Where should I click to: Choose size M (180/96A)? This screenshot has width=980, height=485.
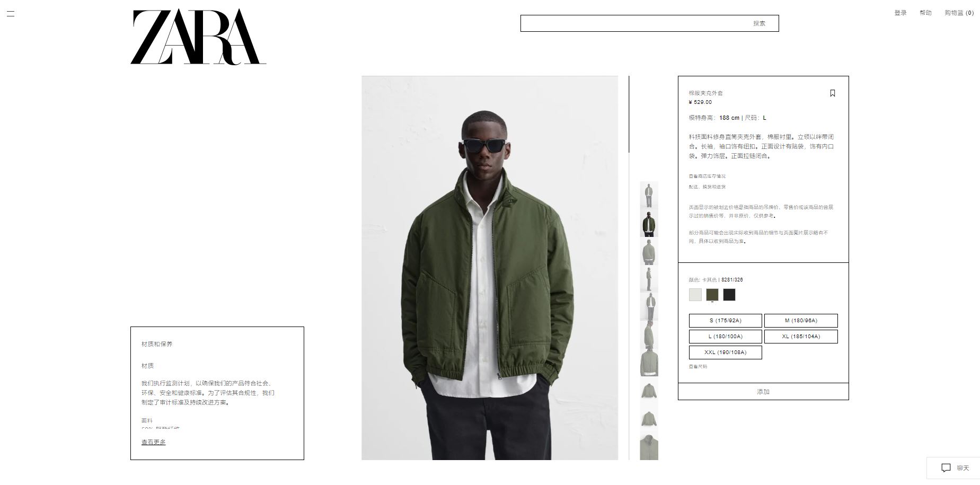tap(801, 321)
